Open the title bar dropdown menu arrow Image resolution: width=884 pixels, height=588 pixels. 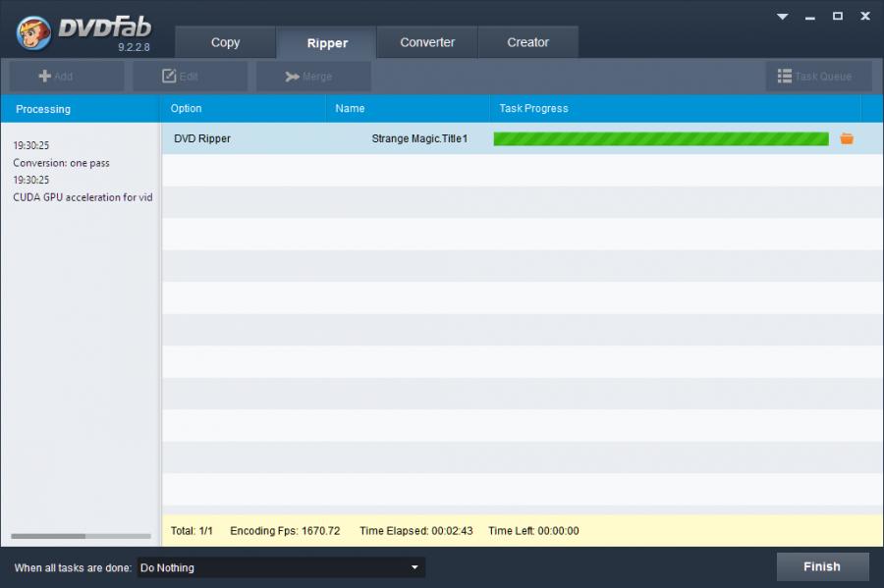coord(782,17)
